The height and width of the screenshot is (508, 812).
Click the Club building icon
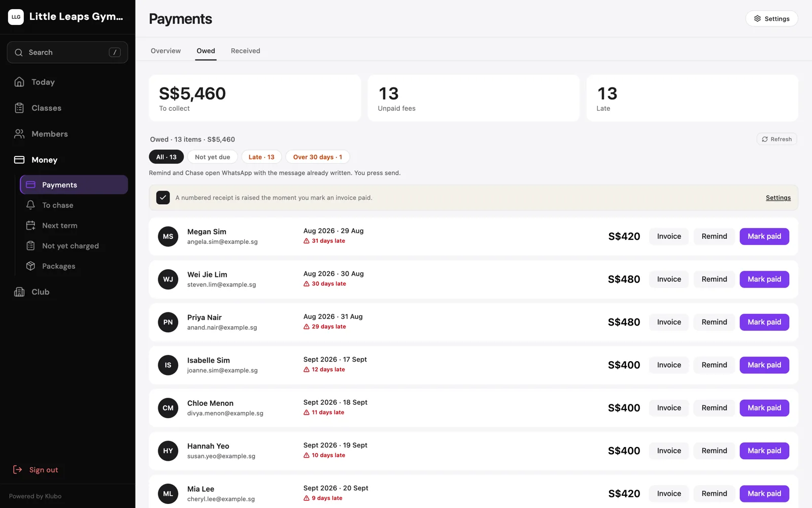(x=19, y=292)
